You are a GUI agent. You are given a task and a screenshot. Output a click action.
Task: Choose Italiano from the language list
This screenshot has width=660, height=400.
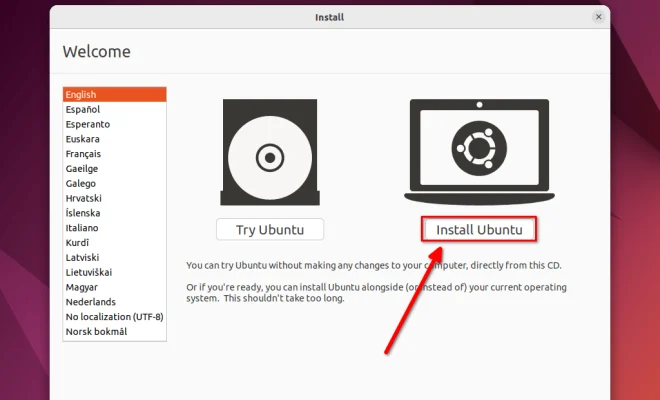click(114, 228)
